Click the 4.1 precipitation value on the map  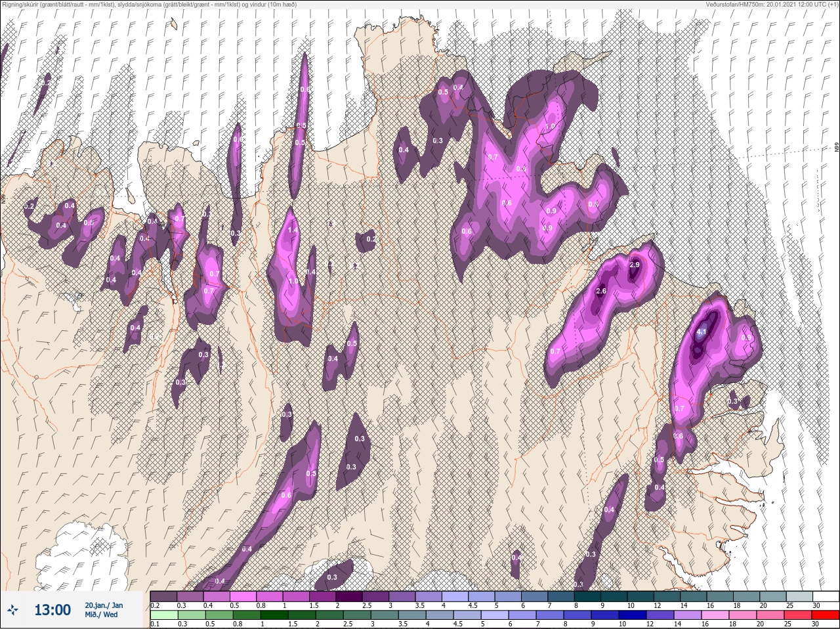[x=701, y=332]
